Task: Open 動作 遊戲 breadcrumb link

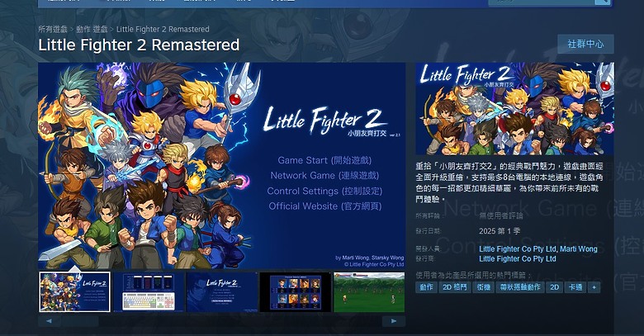Action: click(92, 29)
